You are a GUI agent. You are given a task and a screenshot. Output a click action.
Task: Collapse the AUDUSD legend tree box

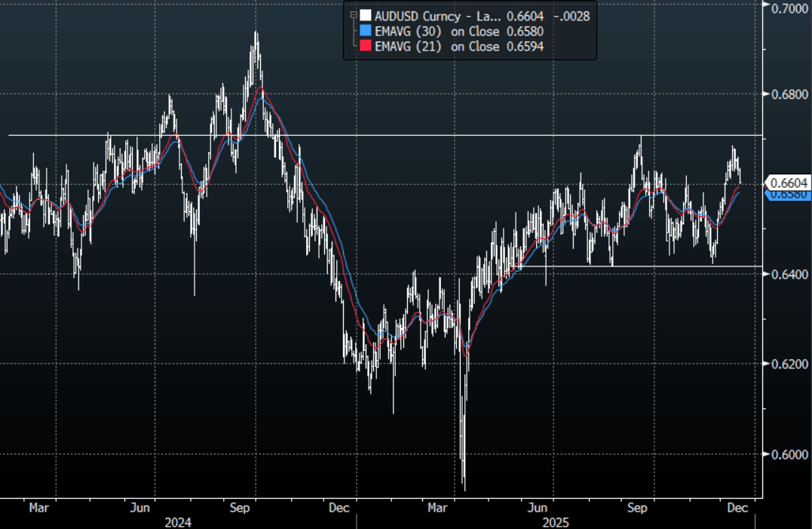[352, 14]
